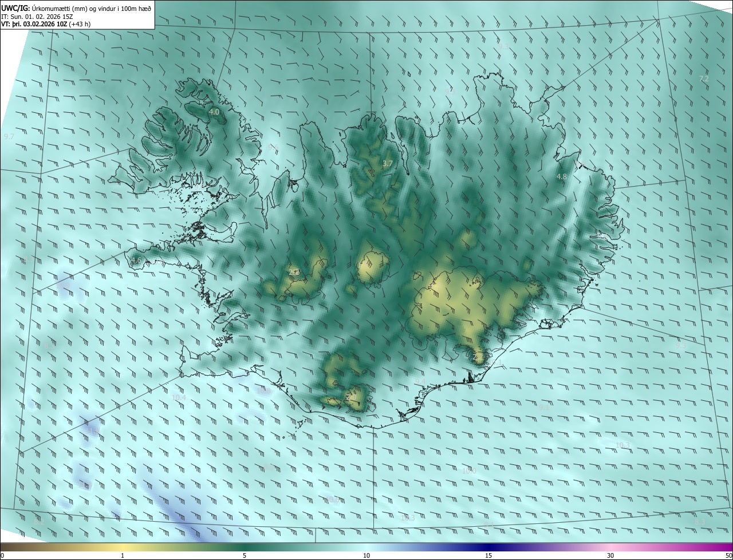Click the '2.2' value over the glacier
Viewport: 733px width, 560px height.
point(293,272)
